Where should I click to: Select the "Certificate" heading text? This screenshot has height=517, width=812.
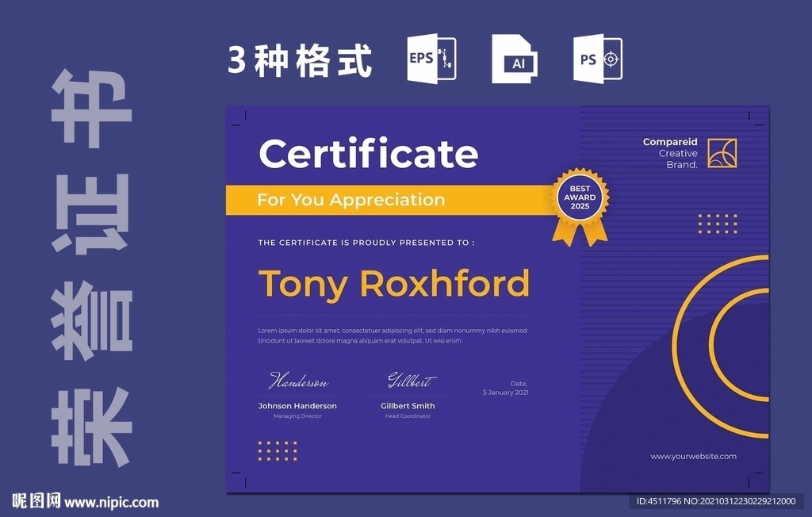368,153
